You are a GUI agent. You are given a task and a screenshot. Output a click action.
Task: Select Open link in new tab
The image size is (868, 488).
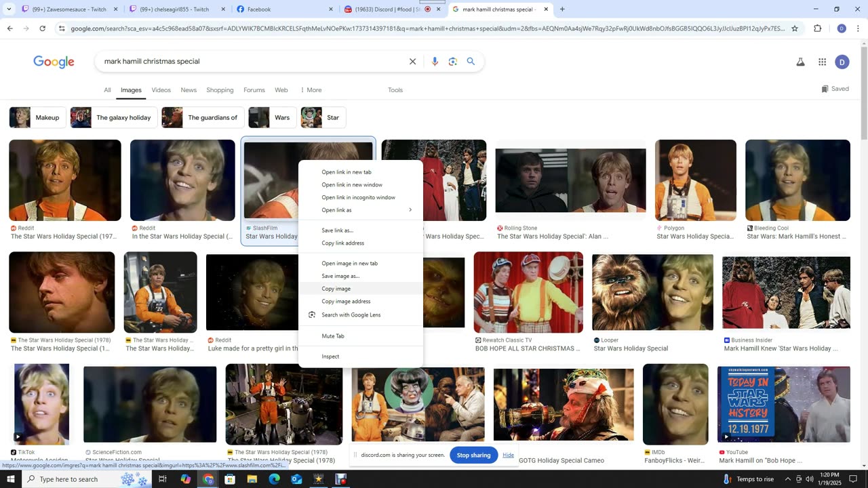[x=361, y=172]
